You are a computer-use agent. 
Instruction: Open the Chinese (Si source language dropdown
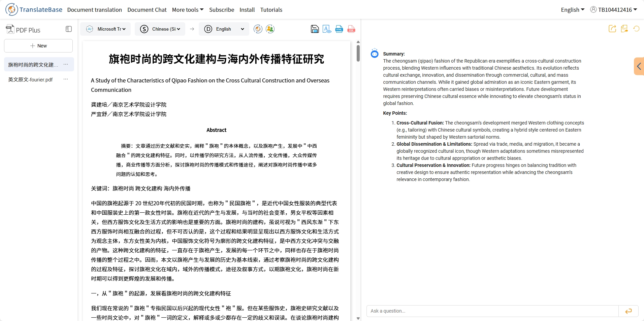click(166, 29)
